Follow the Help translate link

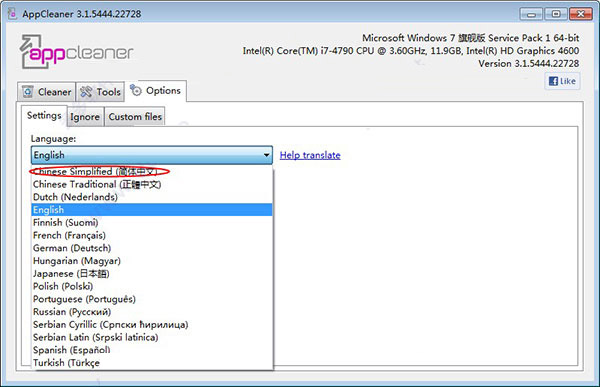tap(310, 155)
